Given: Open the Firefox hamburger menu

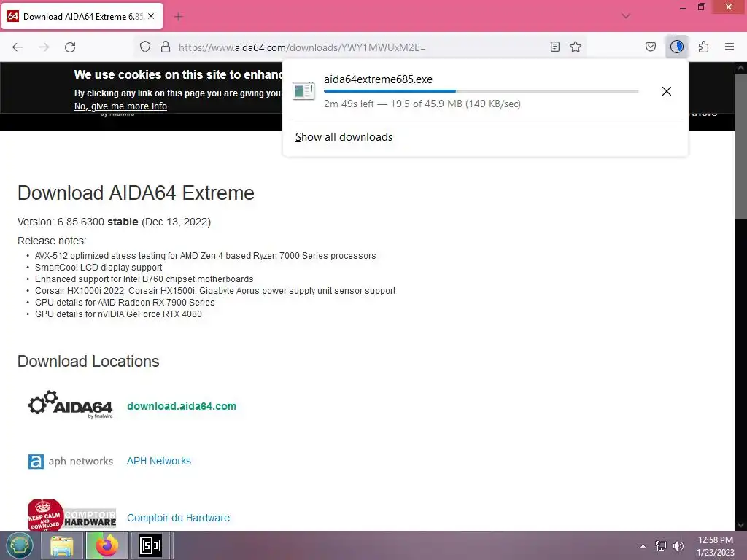Looking at the screenshot, I should click(x=729, y=47).
